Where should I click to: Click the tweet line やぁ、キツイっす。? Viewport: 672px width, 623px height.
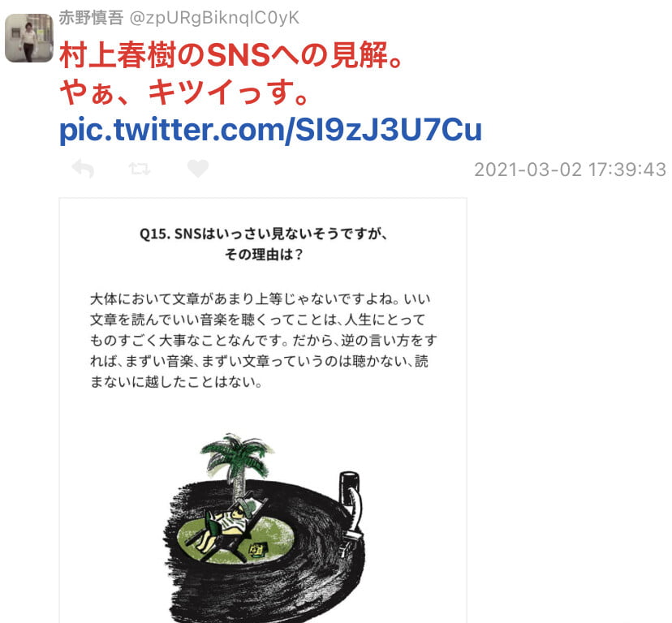point(184,92)
